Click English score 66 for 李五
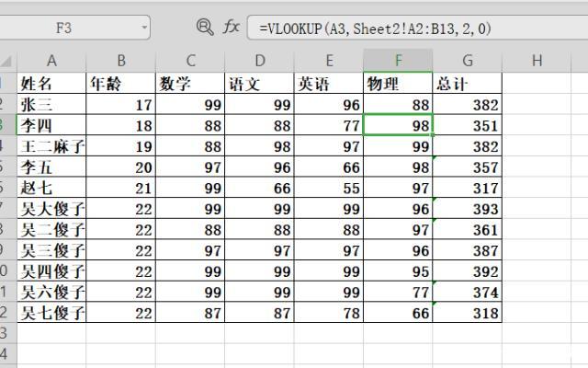This screenshot has width=588, height=368. [329, 167]
